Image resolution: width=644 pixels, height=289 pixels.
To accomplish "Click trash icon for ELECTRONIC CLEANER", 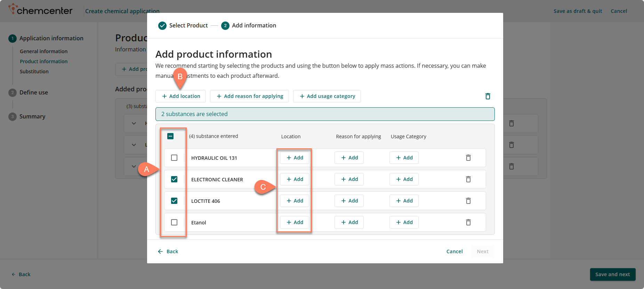I will [x=468, y=179].
